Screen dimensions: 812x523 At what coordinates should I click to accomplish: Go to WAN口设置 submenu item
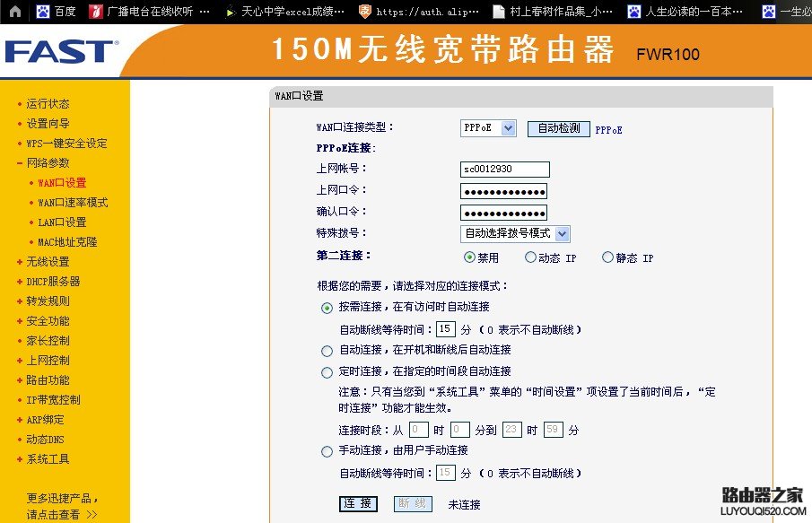tap(62, 183)
